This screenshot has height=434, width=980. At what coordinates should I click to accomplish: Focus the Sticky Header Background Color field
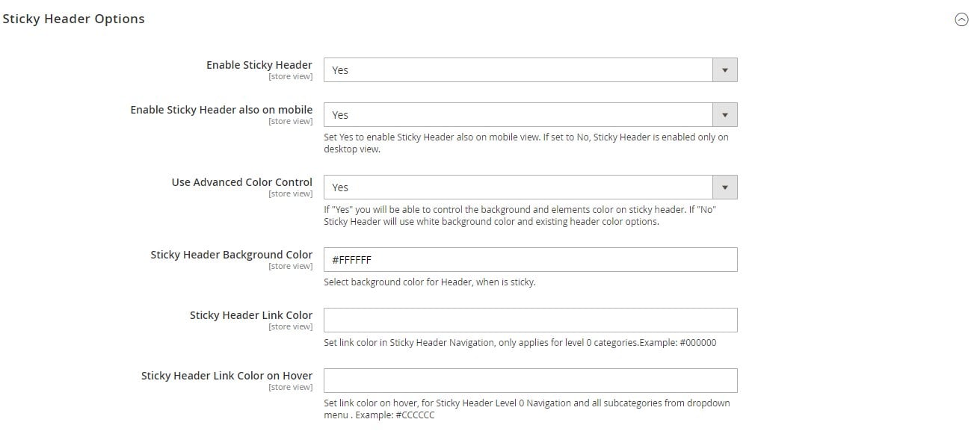pyautogui.click(x=531, y=260)
